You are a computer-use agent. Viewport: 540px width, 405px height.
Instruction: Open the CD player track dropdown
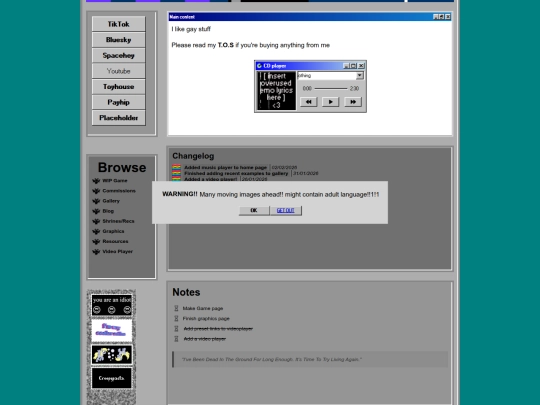click(360, 75)
